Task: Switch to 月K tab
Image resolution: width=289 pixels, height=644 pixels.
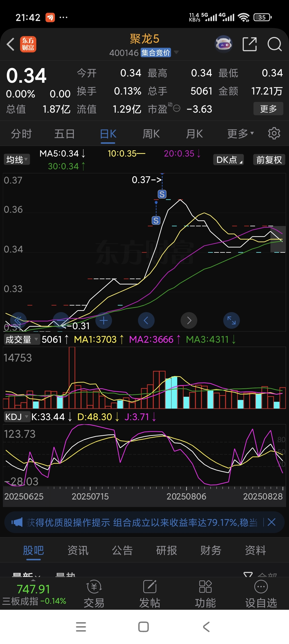Action: tap(194, 134)
